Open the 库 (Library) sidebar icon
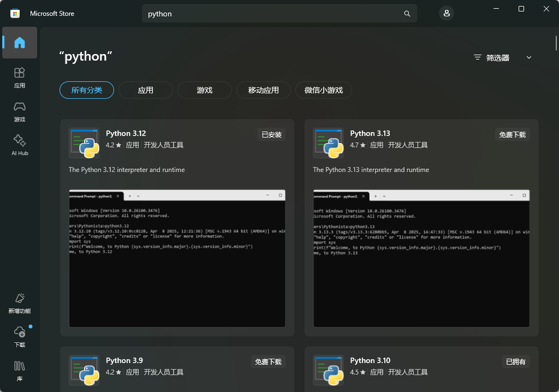559x392 pixels. click(20, 371)
